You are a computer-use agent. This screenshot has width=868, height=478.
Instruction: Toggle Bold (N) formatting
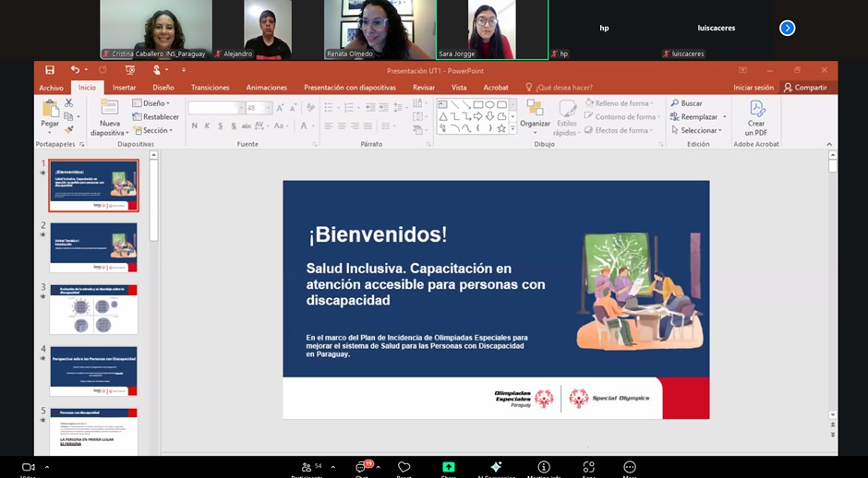pos(194,126)
